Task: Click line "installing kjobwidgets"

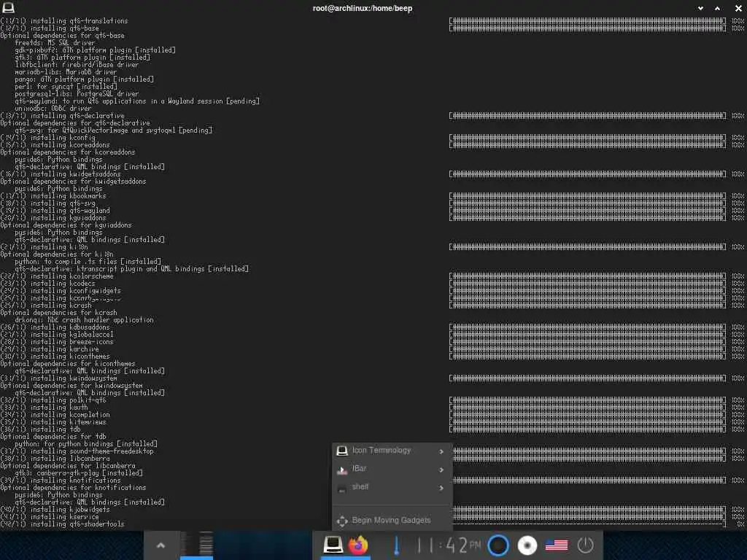Action: tap(55, 510)
